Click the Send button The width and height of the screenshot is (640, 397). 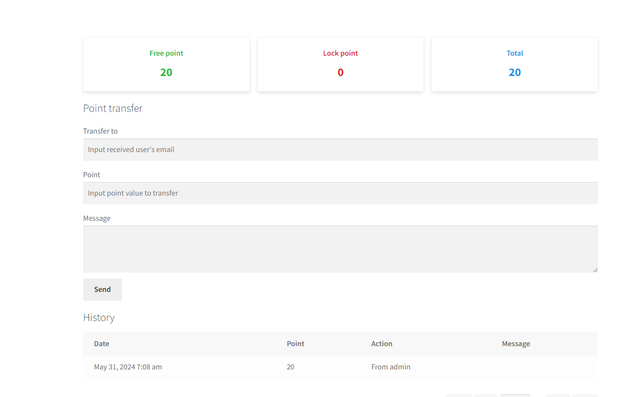tap(102, 289)
